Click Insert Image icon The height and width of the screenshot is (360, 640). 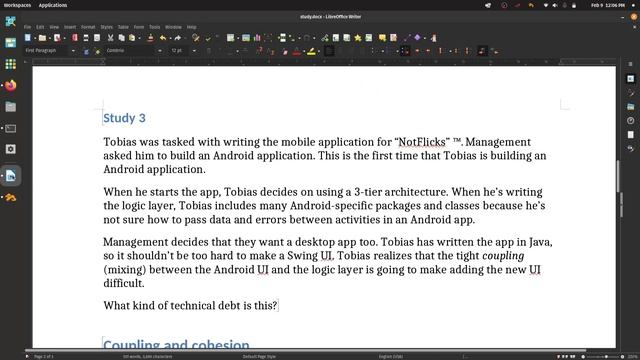[x=246, y=38]
